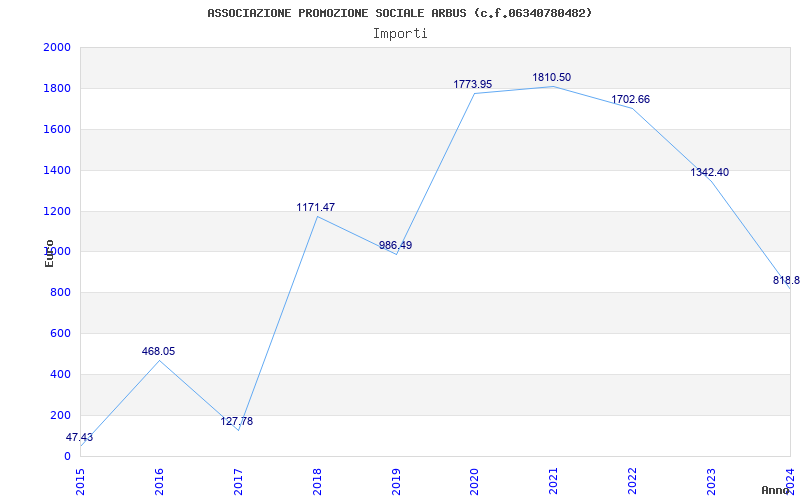This screenshot has width=800, height=500.
Task: Click the Anno axis label
Action: click(x=775, y=490)
